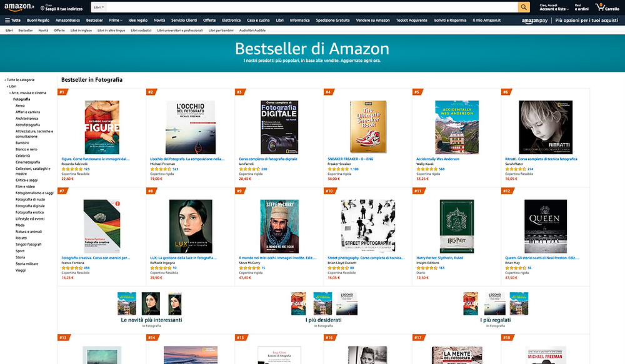
Task: Click the Steve McCurry book cover
Action: click(x=279, y=226)
